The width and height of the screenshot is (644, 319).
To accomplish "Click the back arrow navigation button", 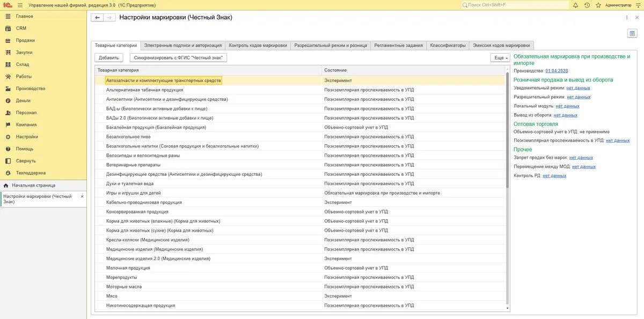I will pos(98,18).
